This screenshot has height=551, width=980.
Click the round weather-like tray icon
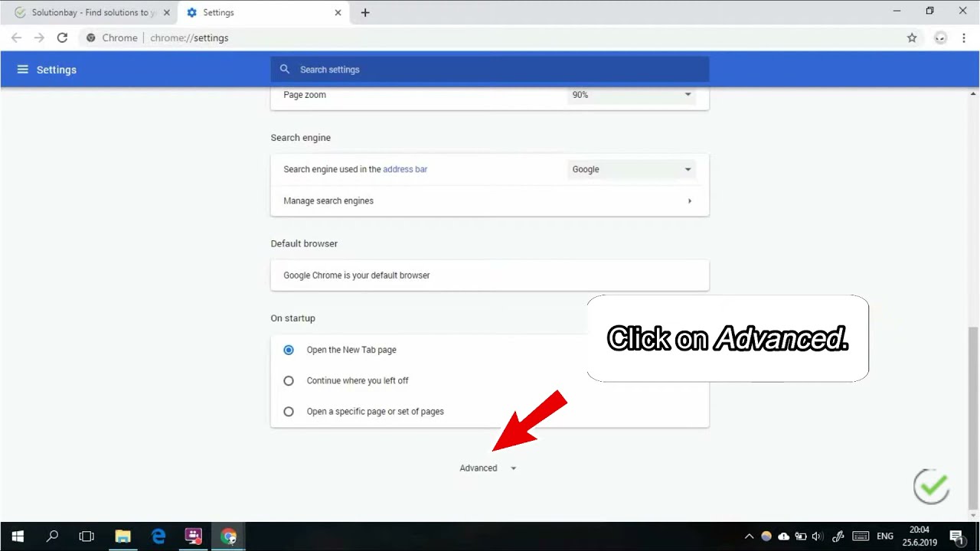[x=766, y=536]
